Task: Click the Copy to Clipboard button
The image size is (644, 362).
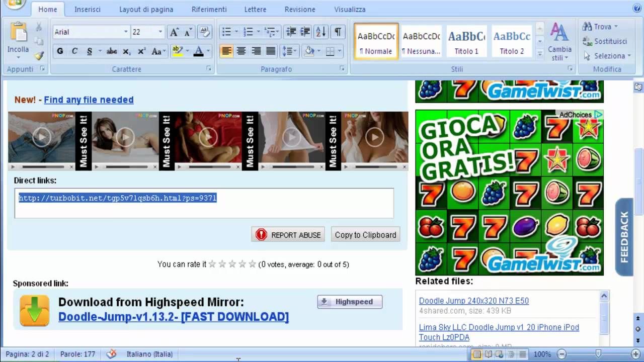Action: (x=366, y=235)
